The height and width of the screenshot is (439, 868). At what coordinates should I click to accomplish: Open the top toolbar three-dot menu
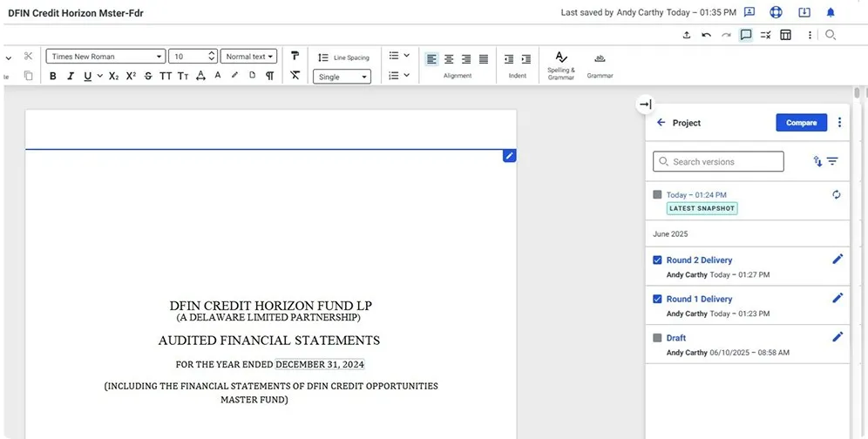coord(810,35)
